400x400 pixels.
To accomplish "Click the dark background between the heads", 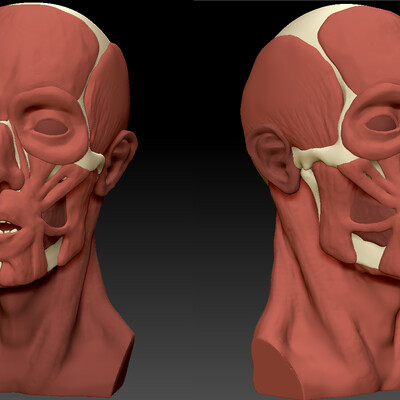I will click(x=193, y=167).
